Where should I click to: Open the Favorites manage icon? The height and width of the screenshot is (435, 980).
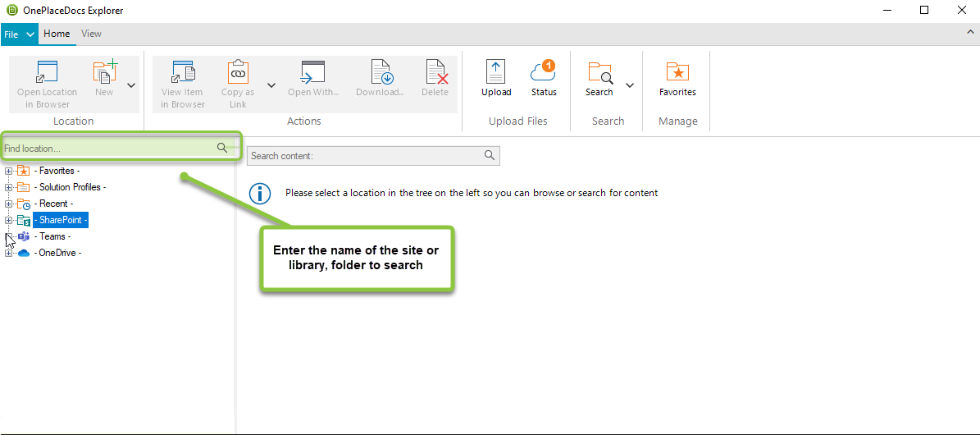point(677,72)
